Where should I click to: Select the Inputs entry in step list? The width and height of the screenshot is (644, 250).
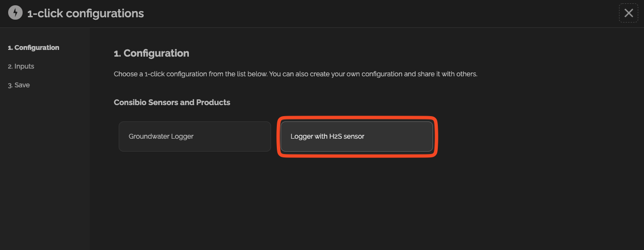coord(21,66)
